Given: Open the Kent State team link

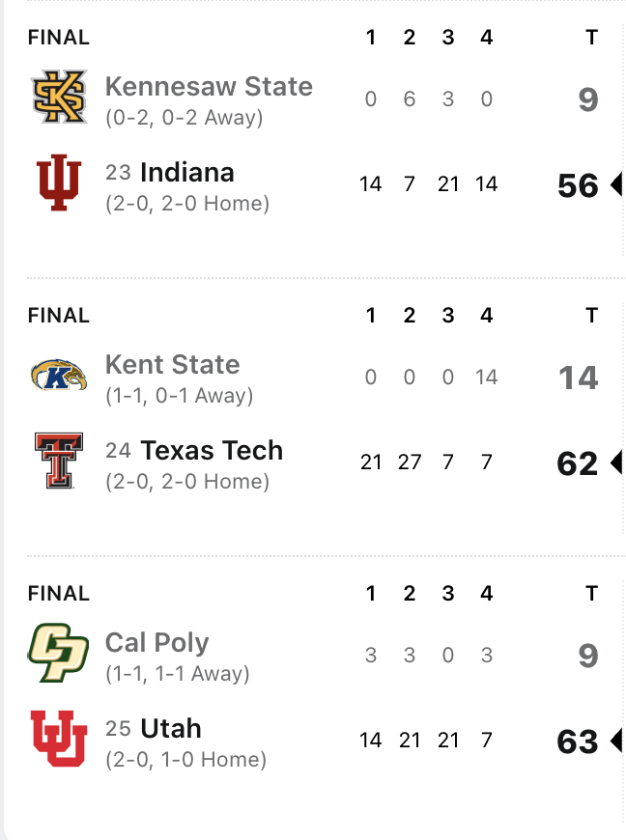Looking at the screenshot, I should click(x=172, y=365).
